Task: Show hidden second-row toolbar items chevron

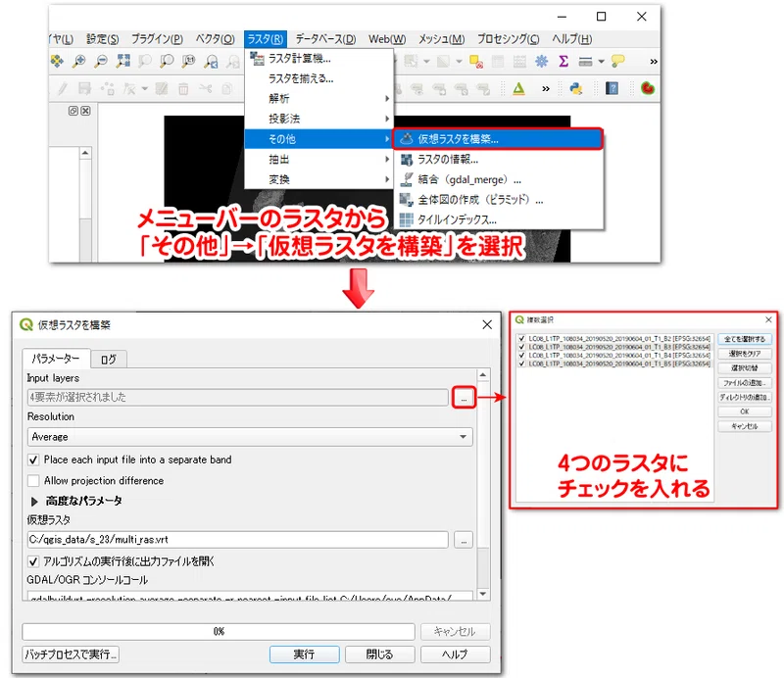Action: pos(546,89)
